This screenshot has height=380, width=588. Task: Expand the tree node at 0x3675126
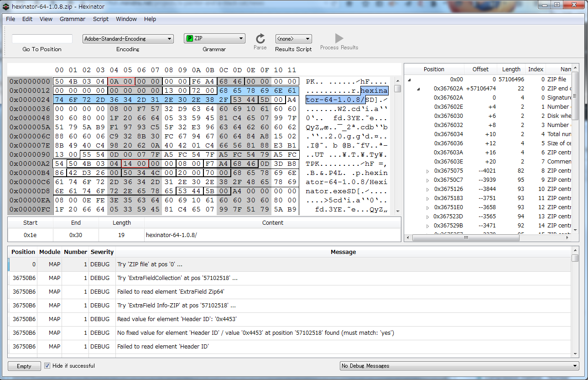[x=427, y=189]
